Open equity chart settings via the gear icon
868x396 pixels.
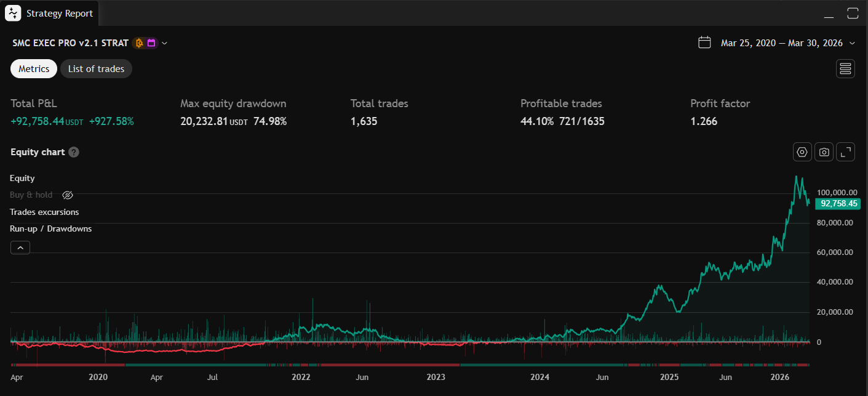802,152
